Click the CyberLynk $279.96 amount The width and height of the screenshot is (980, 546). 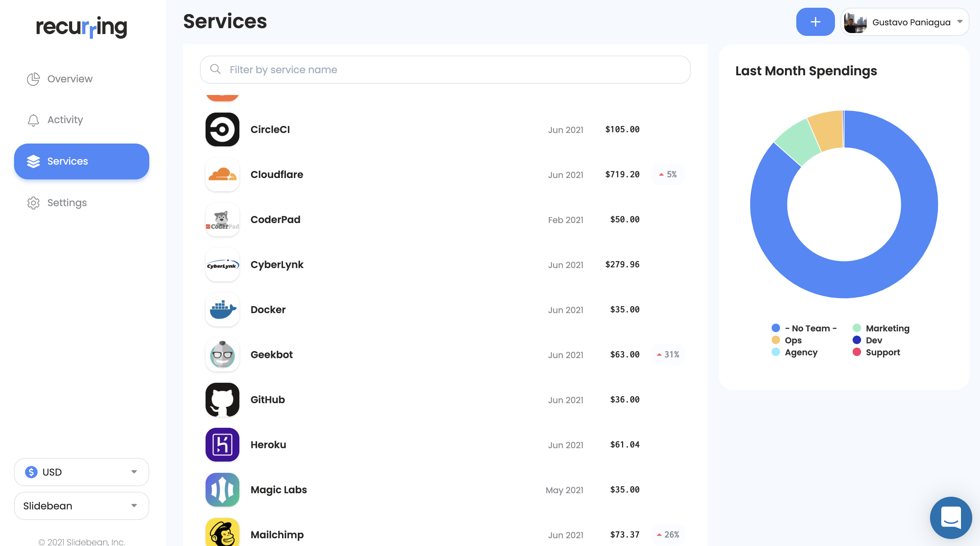coord(622,265)
